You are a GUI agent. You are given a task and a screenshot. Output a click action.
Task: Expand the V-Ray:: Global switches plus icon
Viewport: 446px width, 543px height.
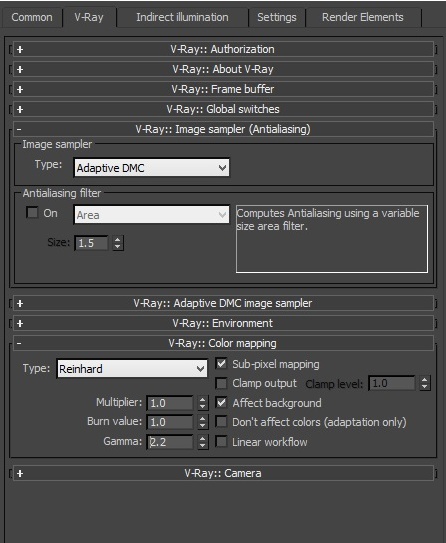20,109
